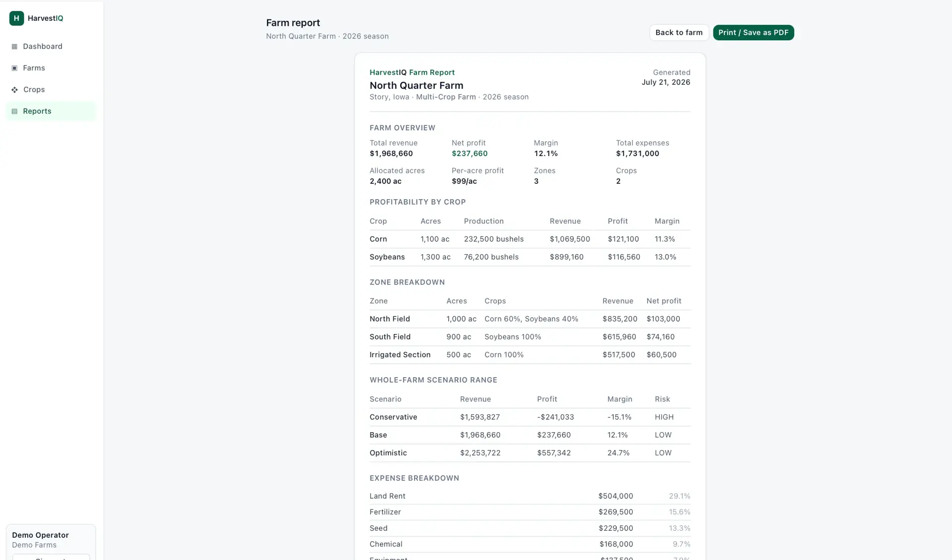Click the Soybeans row crop name
This screenshot has width=952, height=560.
point(387,257)
